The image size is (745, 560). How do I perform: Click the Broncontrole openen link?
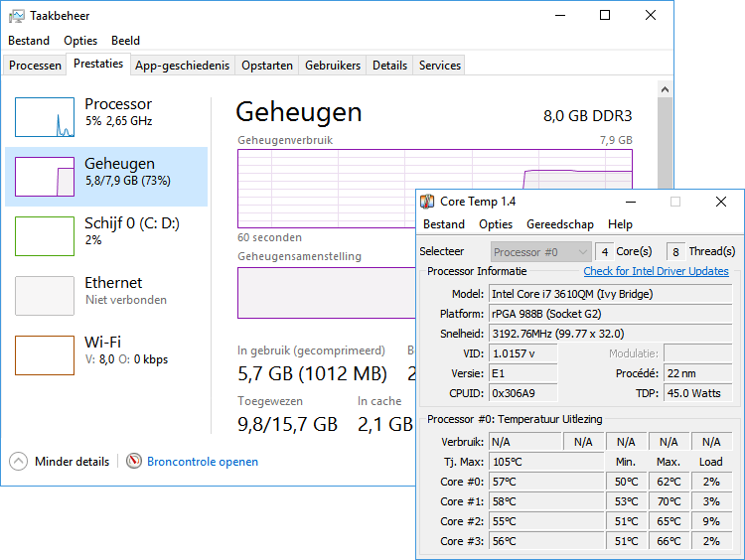(203, 462)
